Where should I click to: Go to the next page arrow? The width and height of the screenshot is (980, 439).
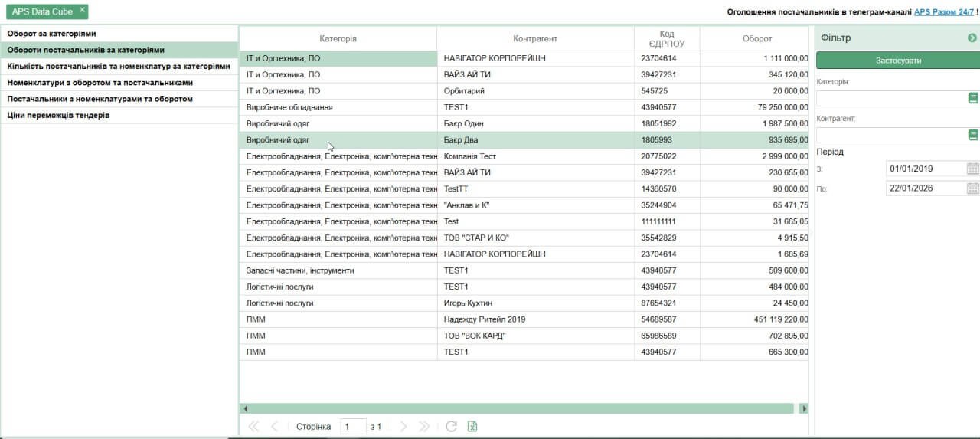point(404,427)
